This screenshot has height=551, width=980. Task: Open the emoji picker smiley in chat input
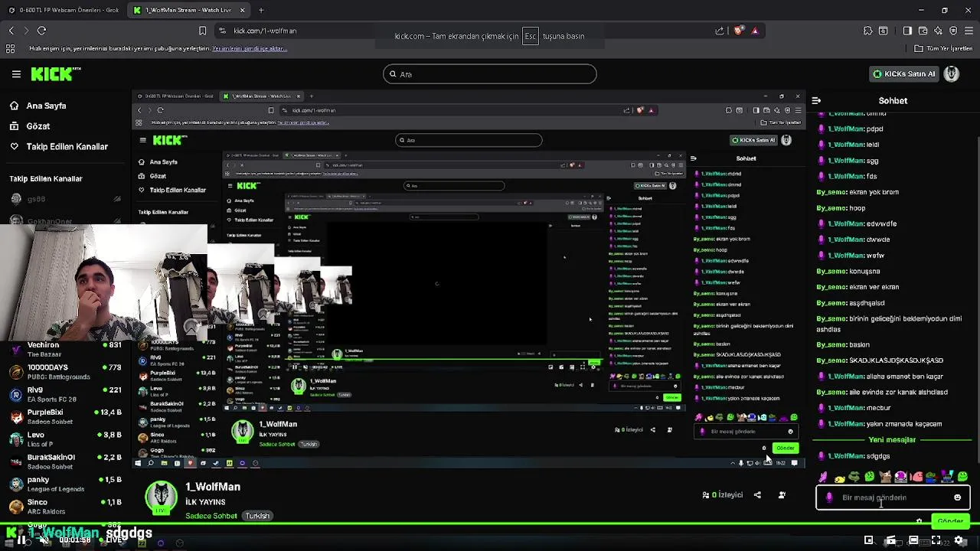click(x=957, y=497)
